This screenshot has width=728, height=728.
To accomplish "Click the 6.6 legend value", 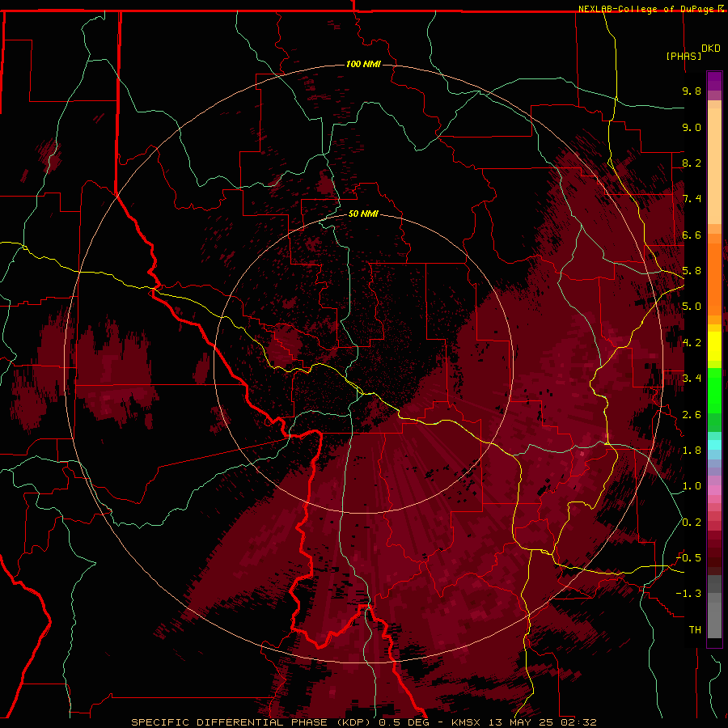I will pyautogui.click(x=692, y=235).
